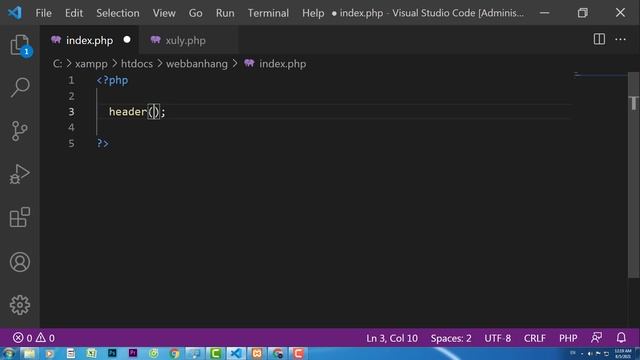Open the Run menu
Viewport: 640px width, 360px height.
[x=225, y=13]
